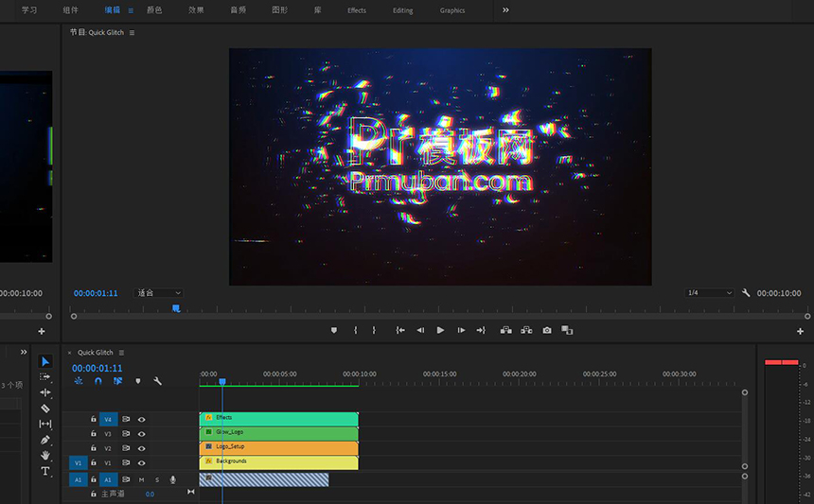The width and height of the screenshot is (814, 504).
Task: Select the Backgrounds clip
Action: [279, 462]
